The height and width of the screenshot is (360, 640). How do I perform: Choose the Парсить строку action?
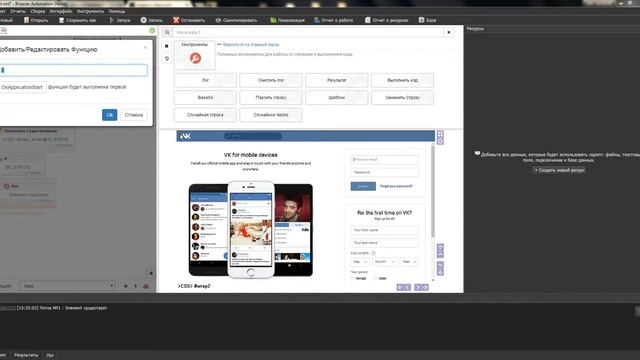pos(271,98)
